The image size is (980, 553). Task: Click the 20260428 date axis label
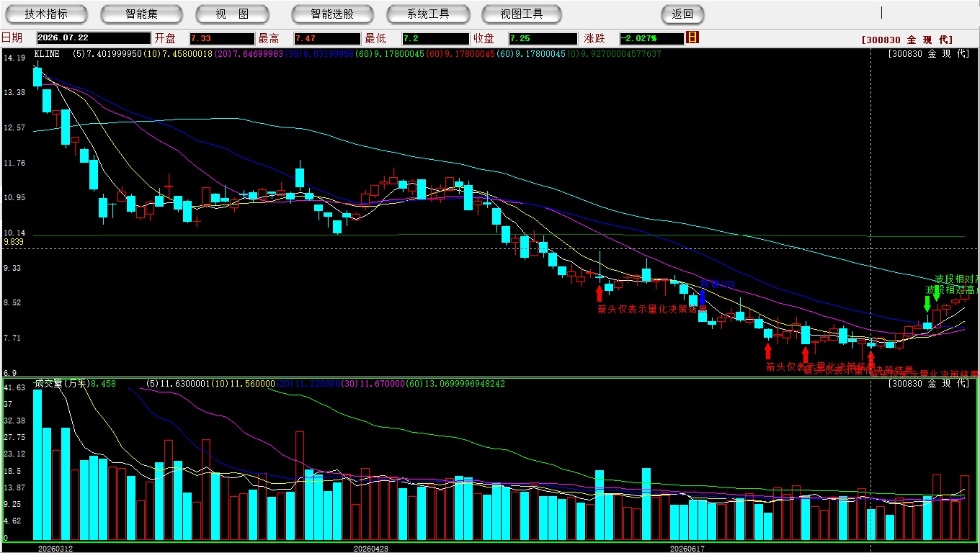(x=371, y=548)
